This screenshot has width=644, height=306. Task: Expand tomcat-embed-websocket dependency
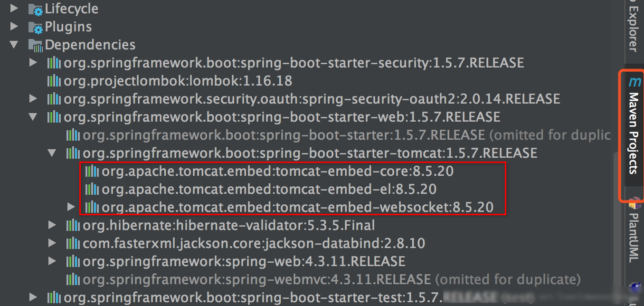tap(71, 207)
